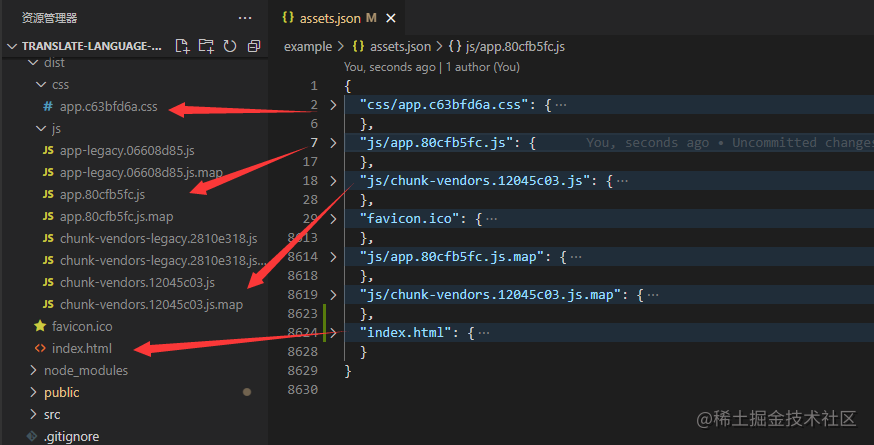This screenshot has width=874, height=445.
Task: Open app-legacy.06608d85.js.map file
Action: click(x=141, y=172)
